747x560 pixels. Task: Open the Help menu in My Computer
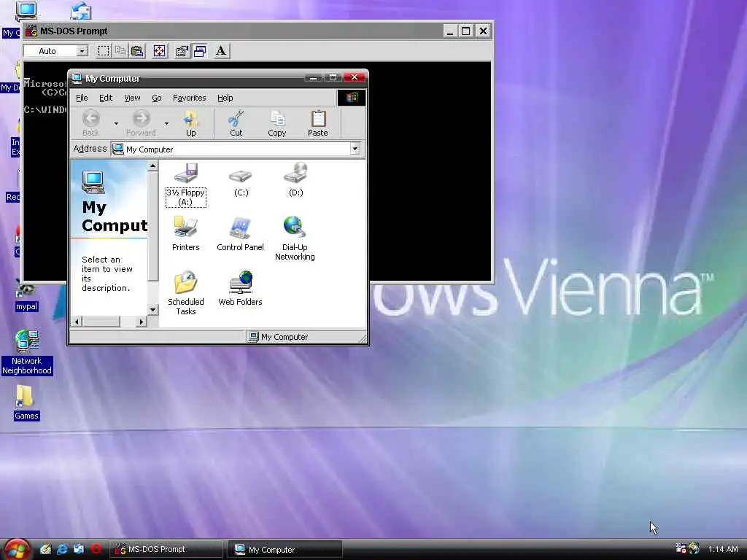[x=225, y=98]
